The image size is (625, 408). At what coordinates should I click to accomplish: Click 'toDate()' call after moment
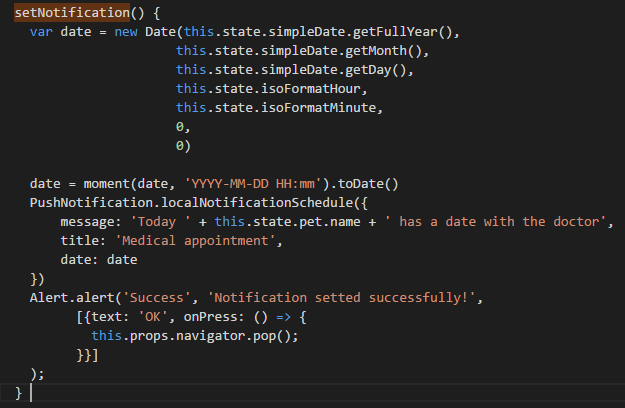click(x=368, y=184)
